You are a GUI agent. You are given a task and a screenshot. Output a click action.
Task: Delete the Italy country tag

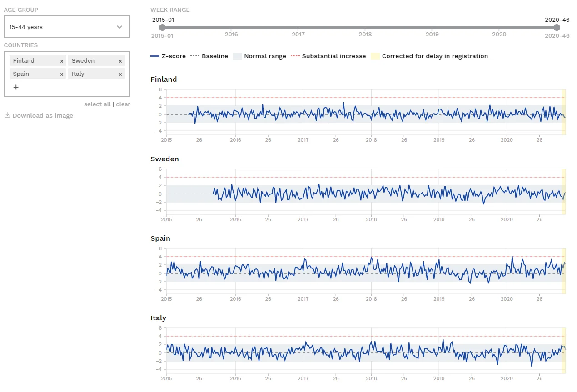tap(120, 74)
